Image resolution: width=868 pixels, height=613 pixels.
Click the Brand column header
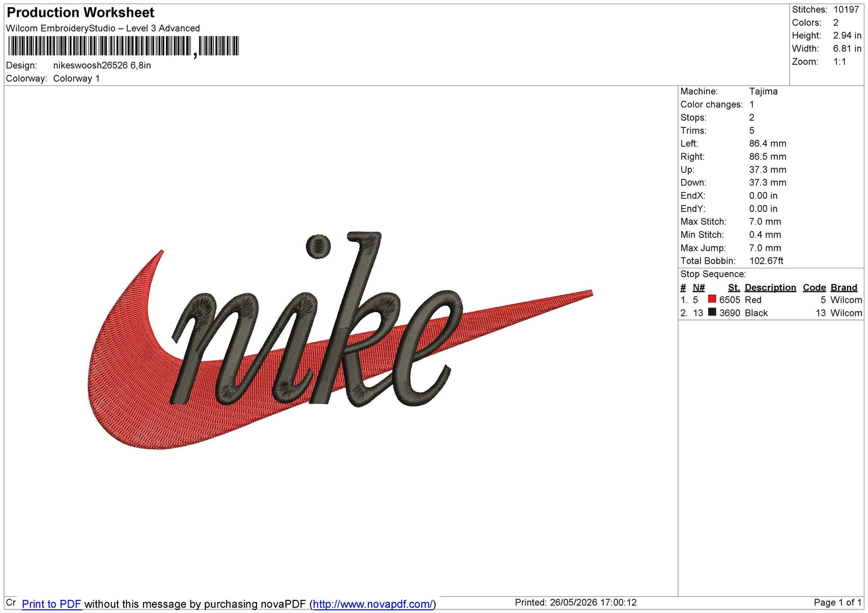[843, 288]
